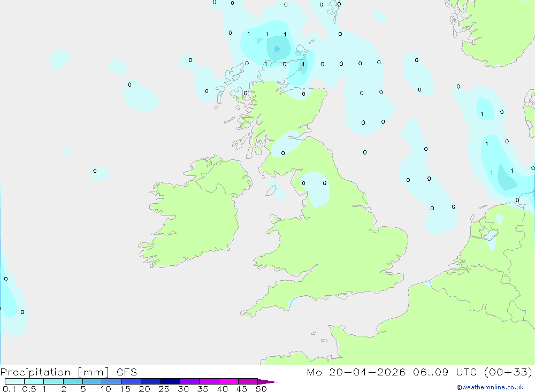The width and height of the screenshot is (535, 392).
Task: Select the legend swatch between 35 and 40
Action: [209, 381]
